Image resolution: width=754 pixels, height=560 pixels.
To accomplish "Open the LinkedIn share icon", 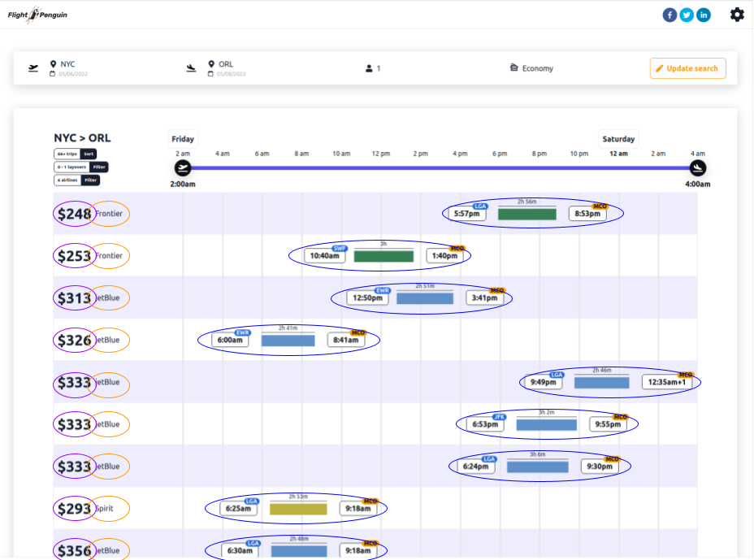I will 704,15.
